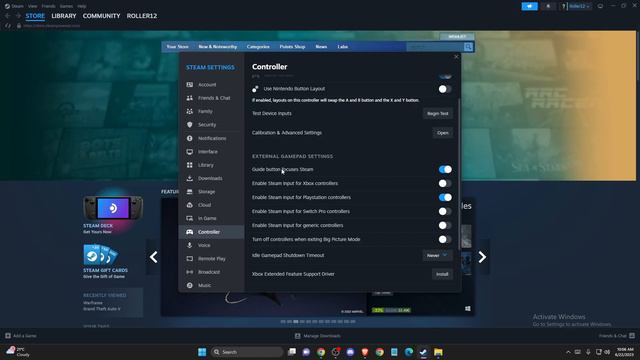Open the Library grid icon in settings

[x=190, y=165]
